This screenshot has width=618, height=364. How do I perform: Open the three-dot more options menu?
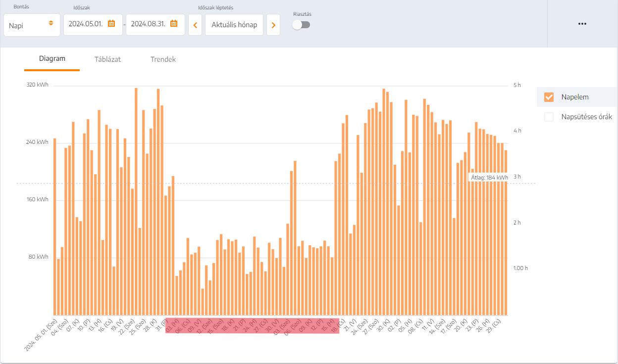tap(582, 24)
